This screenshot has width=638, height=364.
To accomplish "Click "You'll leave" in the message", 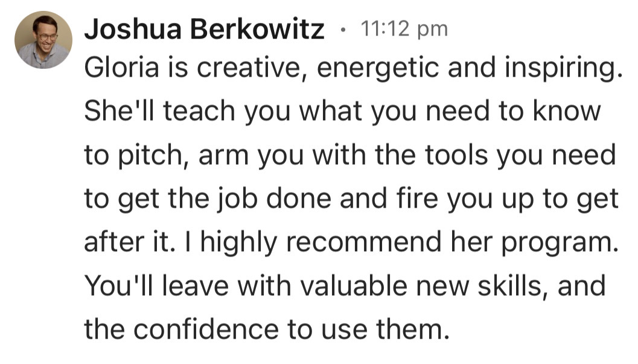I will tap(158, 284).
